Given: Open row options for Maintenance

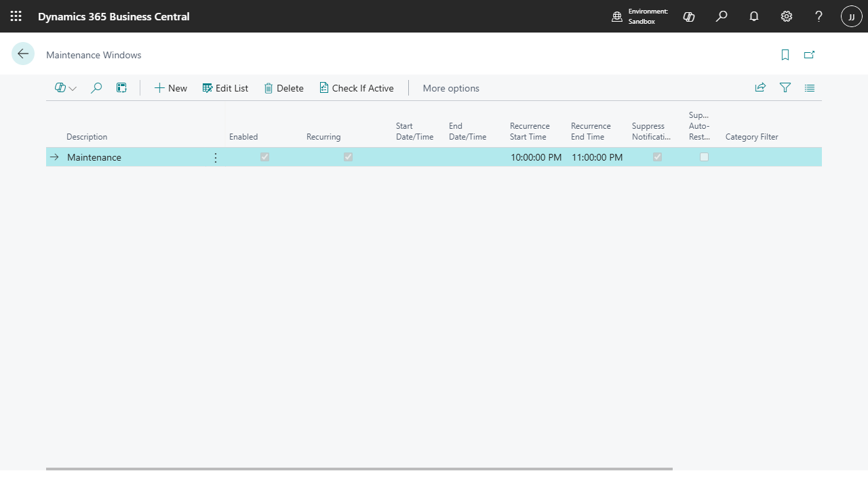Looking at the screenshot, I should coord(216,157).
